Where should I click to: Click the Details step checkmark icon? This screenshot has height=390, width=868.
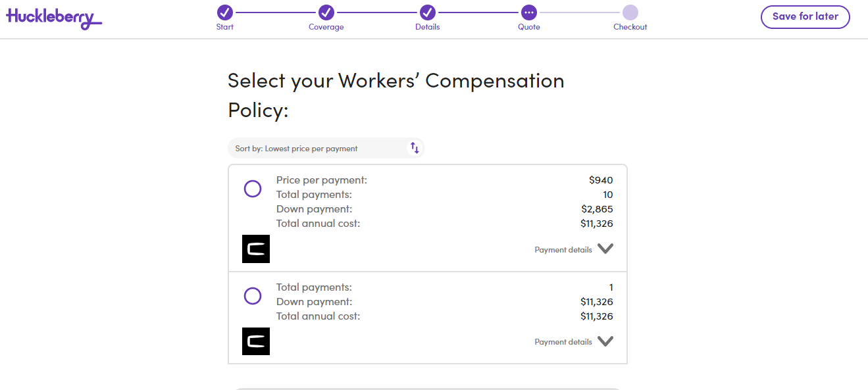click(428, 12)
